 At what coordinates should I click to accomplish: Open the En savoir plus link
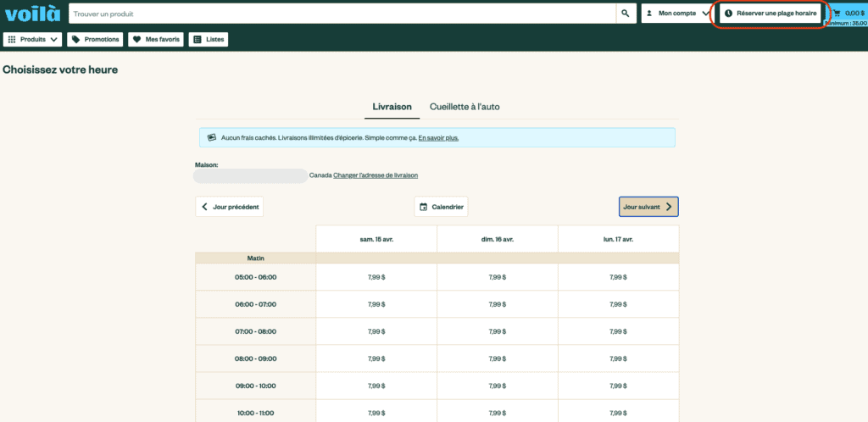click(438, 137)
